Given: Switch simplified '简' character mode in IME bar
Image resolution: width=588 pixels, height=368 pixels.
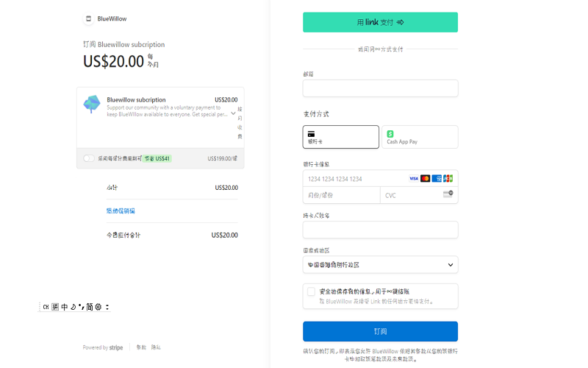Looking at the screenshot, I should pos(90,307).
